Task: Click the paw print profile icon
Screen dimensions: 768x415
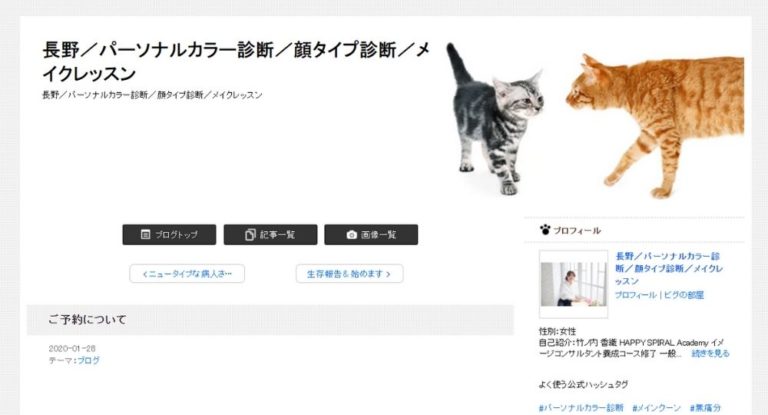Action: (x=545, y=229)
